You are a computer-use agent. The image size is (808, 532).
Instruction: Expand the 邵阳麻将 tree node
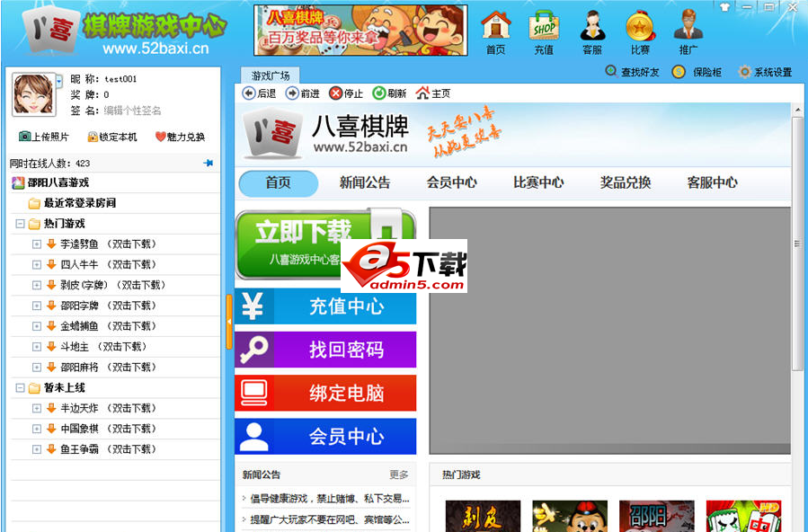(37, 368)
